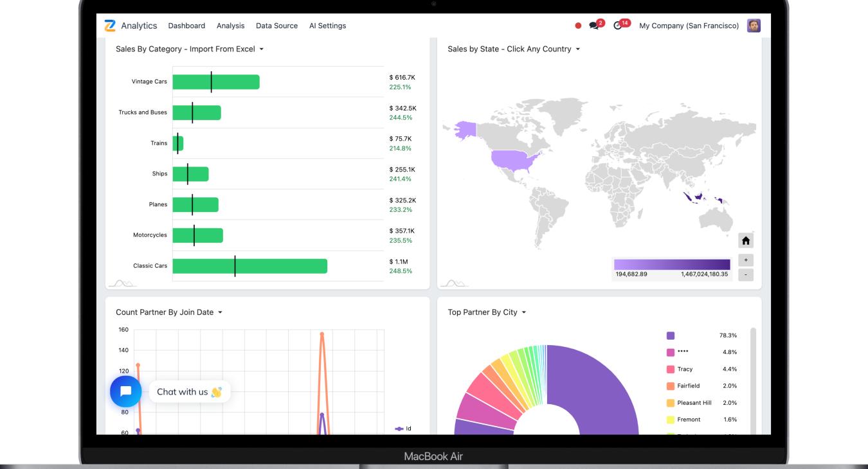The image size is (868, 469).
Task: Toggle unnamed purple legend item 78.3%
Action: point(671,335)
